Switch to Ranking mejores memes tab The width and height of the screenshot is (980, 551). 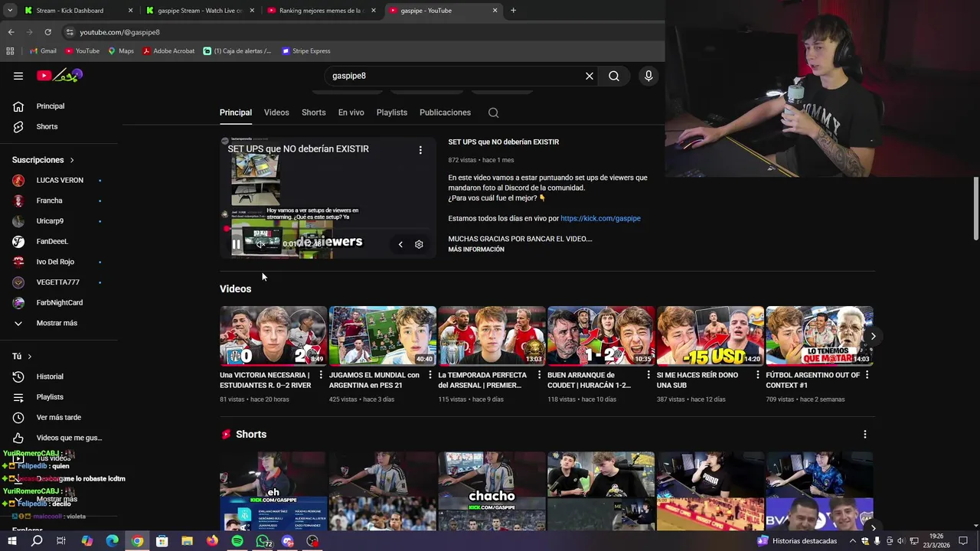[x=321, y=11]
